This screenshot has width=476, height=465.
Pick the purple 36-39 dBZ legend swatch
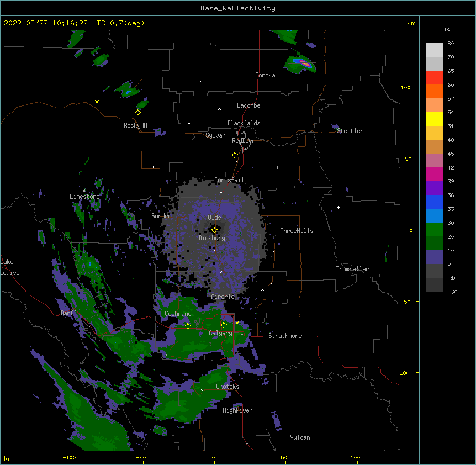434,188
